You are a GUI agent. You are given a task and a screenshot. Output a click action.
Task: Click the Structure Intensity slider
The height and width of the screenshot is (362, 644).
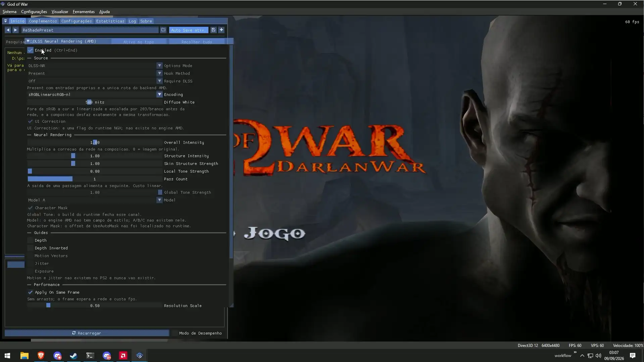tap(95, 156)
